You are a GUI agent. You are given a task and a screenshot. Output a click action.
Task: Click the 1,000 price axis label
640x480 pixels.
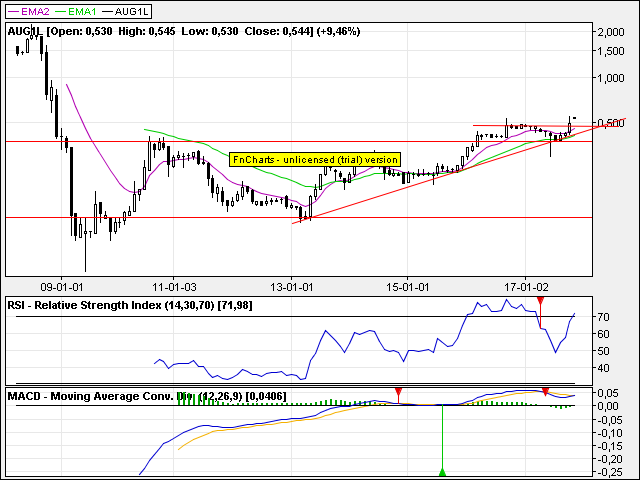click(611, 78)
